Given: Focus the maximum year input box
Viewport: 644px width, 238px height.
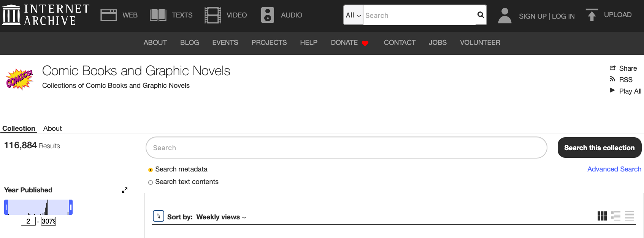Looking at the screenshot, I should pyautogui.click(x=49, y=221).
